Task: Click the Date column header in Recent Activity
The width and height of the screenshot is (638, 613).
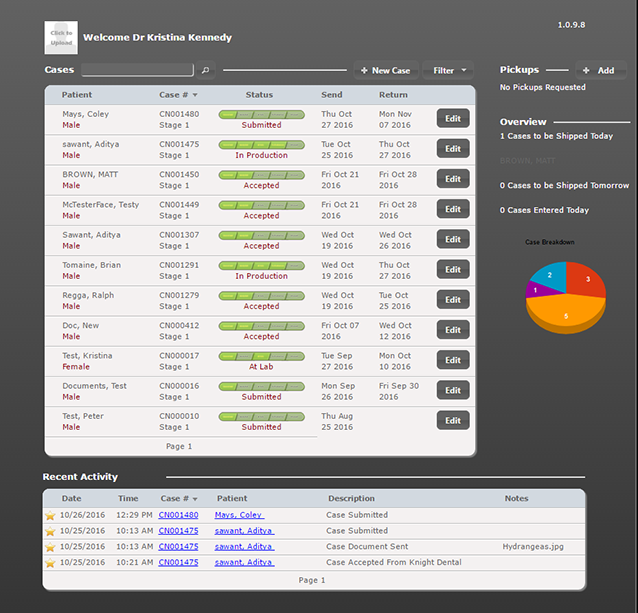Action: [x=72, y=498]
